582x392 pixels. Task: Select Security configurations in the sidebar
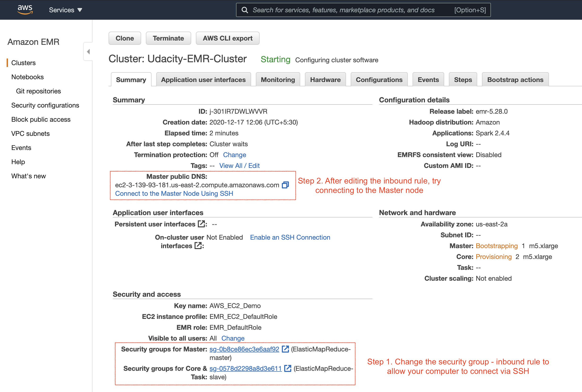pos(45,105)
